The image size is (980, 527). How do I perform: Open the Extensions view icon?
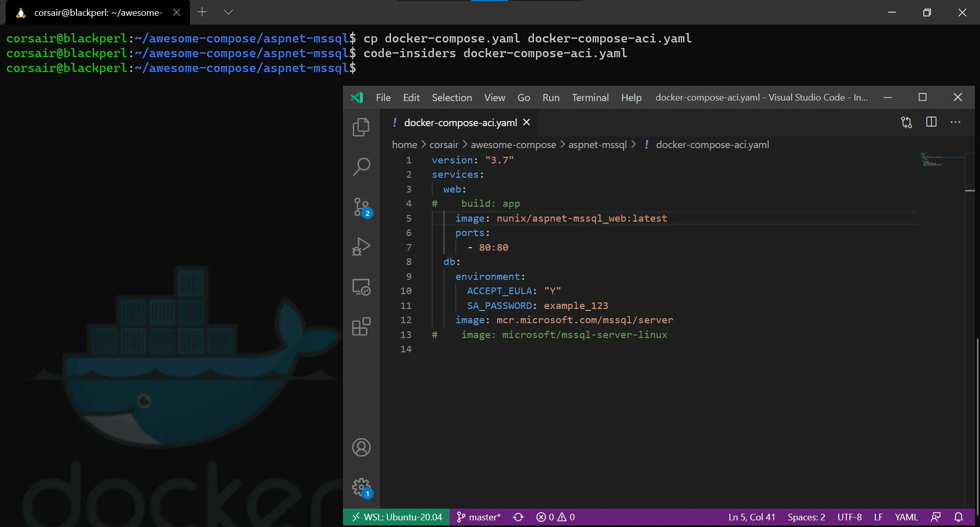pyautogui.click(x=361, y=327)
